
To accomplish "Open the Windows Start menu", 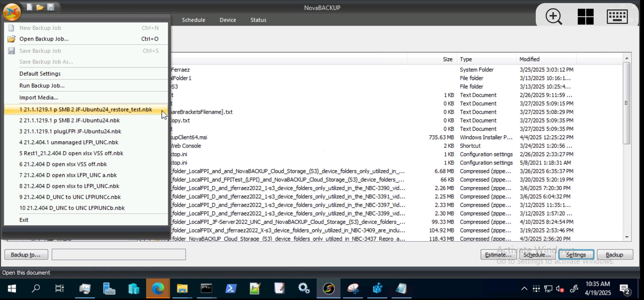I will (12, 289).
